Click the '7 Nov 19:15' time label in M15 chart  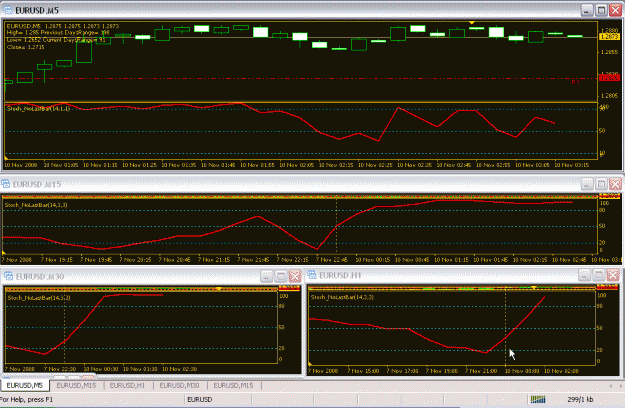pyautogui.click(x=59, y=259)
